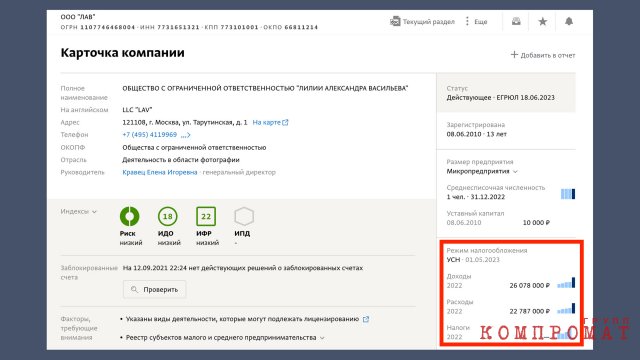The height and width of the screenshot is (360, 640).
Task: Open phone number +7 (495) 4119969
Action: [150, 135]
